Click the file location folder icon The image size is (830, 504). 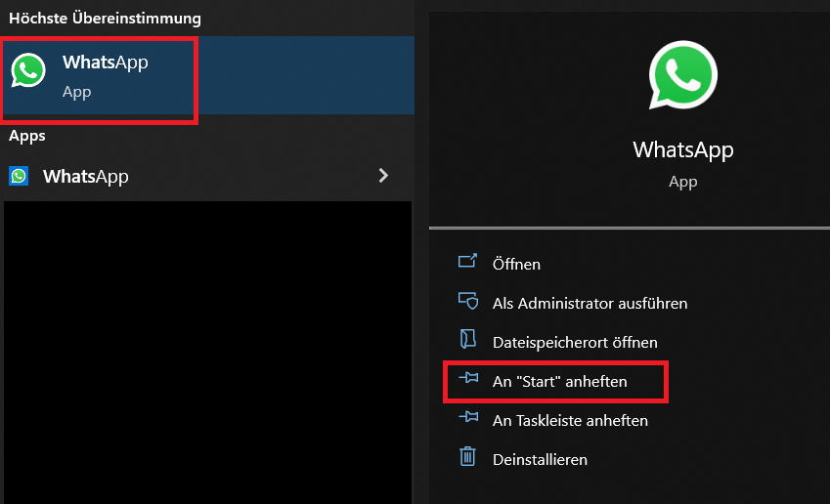pos(468,339)
